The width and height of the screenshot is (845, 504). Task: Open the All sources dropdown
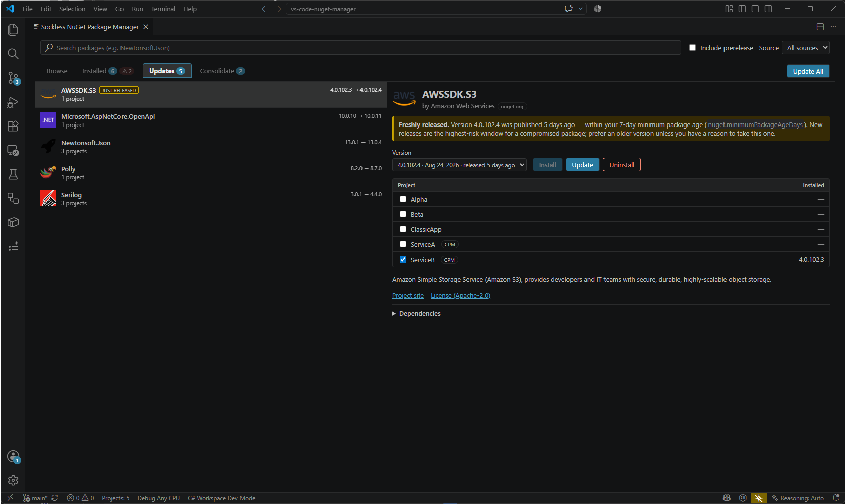point(806,48)
